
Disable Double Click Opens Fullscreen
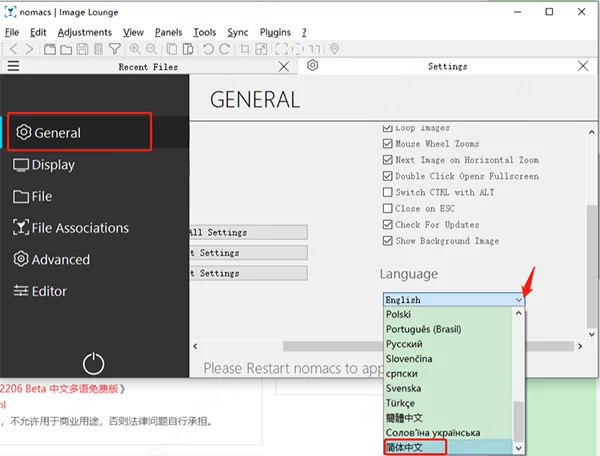click(x=388, y=176)
